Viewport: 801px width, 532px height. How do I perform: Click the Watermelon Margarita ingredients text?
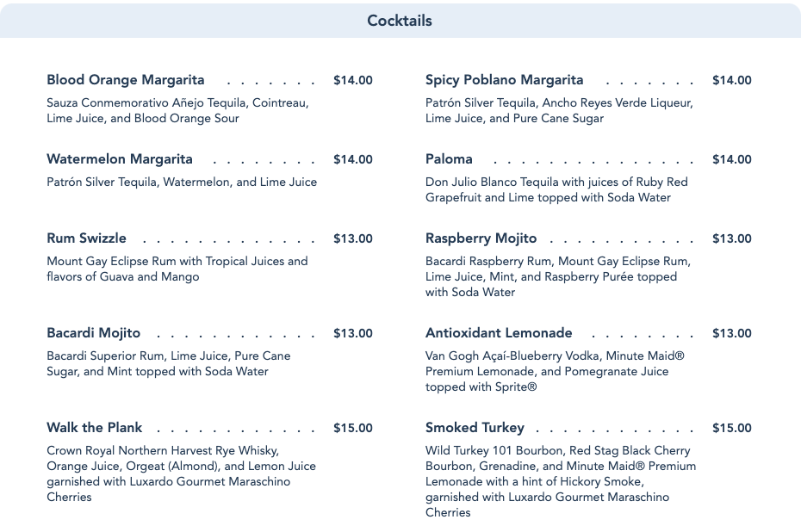(x=182, y=182)
